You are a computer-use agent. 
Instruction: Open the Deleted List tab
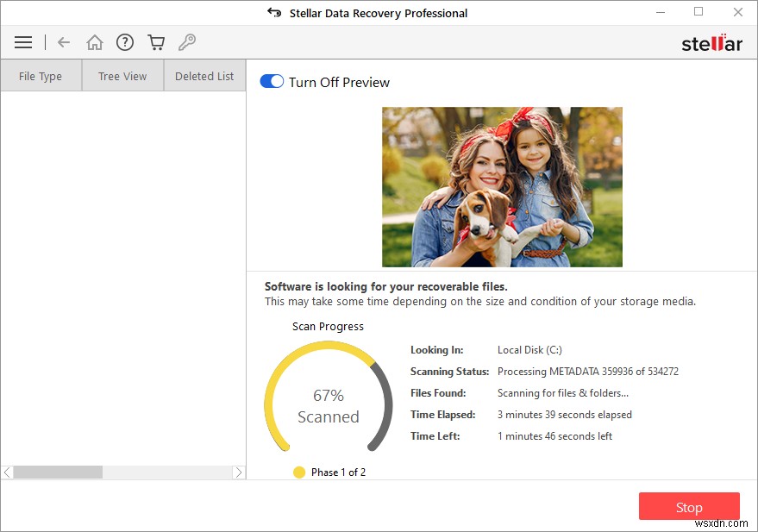coord(204,76)
